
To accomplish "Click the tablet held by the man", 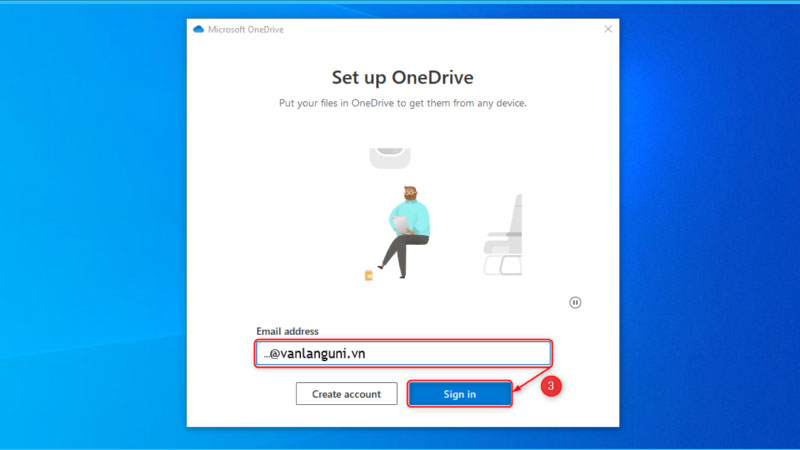I will pyautogui.click(x=401, y=224).
